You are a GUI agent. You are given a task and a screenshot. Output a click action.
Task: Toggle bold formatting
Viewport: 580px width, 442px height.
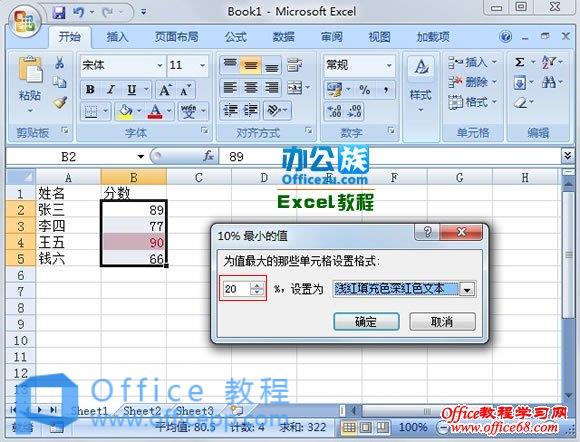tap(90, 90)
